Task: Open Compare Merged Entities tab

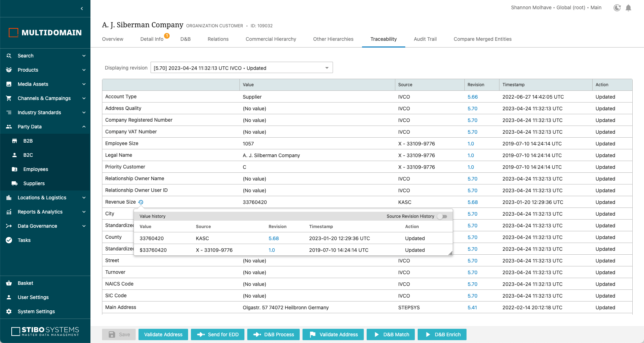Action: (482, 39)
